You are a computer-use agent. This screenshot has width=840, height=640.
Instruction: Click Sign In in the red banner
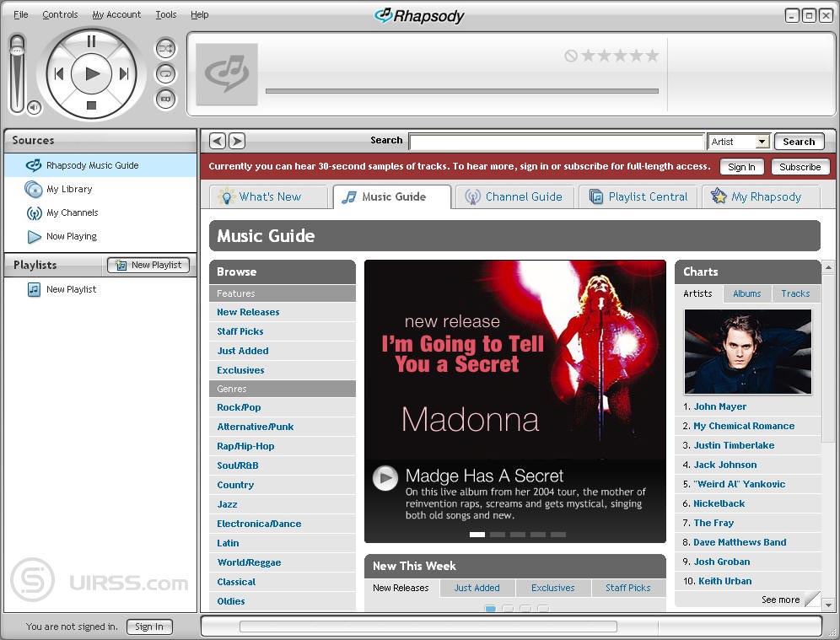pos(741,167)
